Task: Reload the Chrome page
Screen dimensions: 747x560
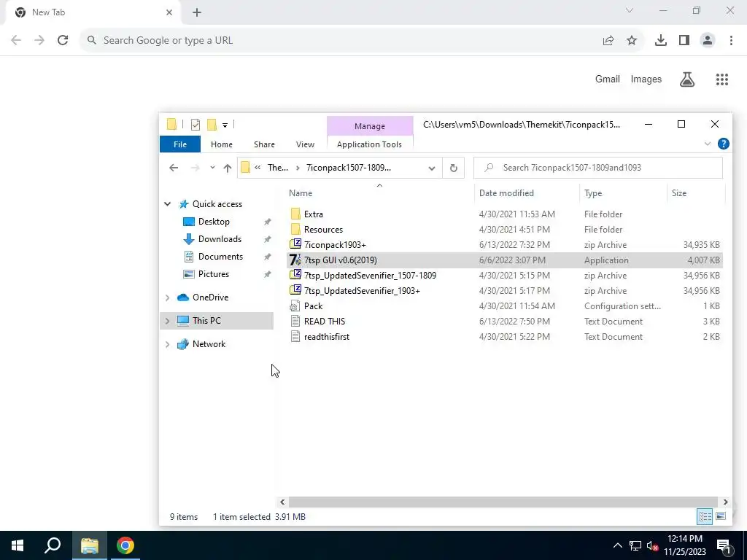Action: [x=63, y=41]
